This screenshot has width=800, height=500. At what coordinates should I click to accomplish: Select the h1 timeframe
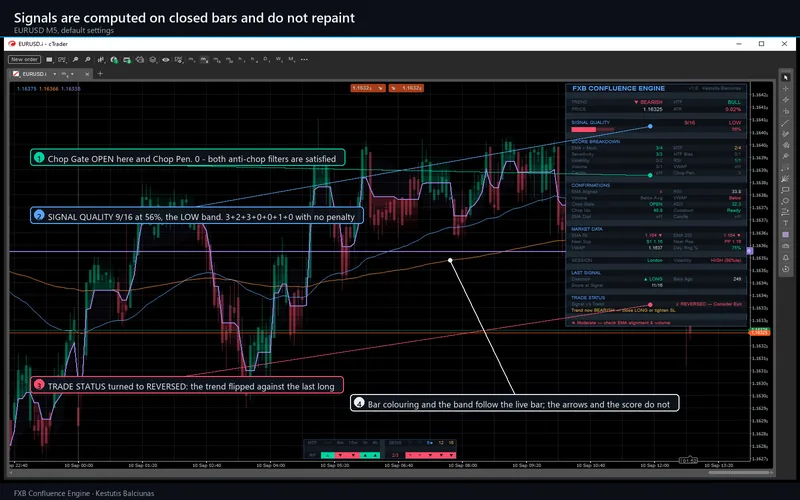241,59
